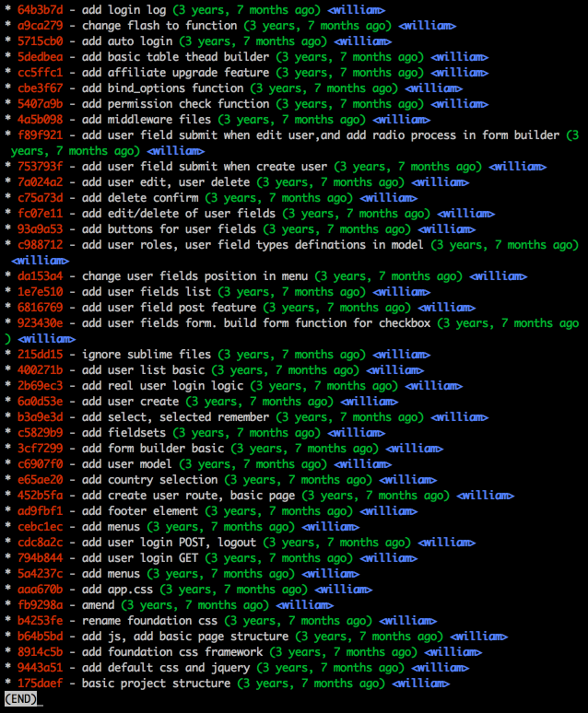Select message 'basic project structure'
The image size is (588, 713).
[156, 683]
